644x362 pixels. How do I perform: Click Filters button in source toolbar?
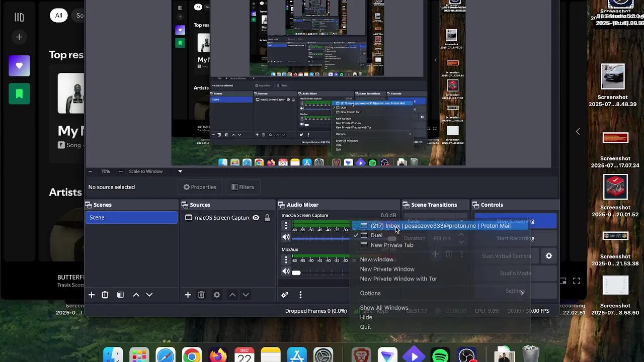point(243,187)
